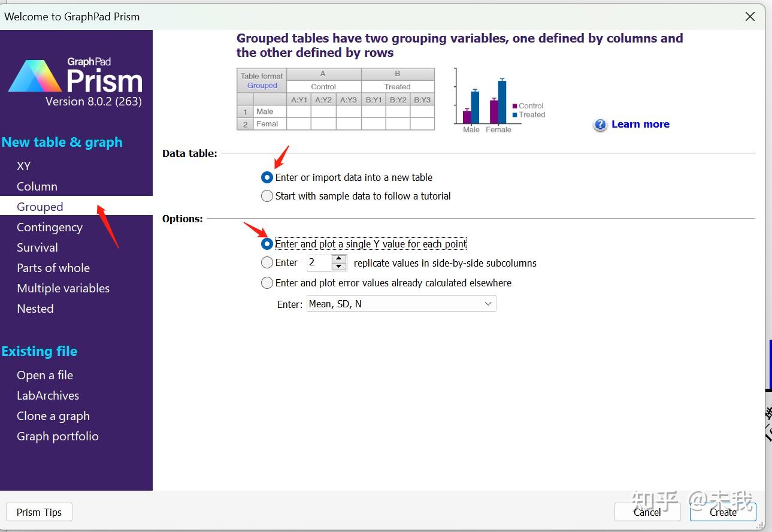
Task: Increase replicate count with up arrow
Action: pos(339,259)
